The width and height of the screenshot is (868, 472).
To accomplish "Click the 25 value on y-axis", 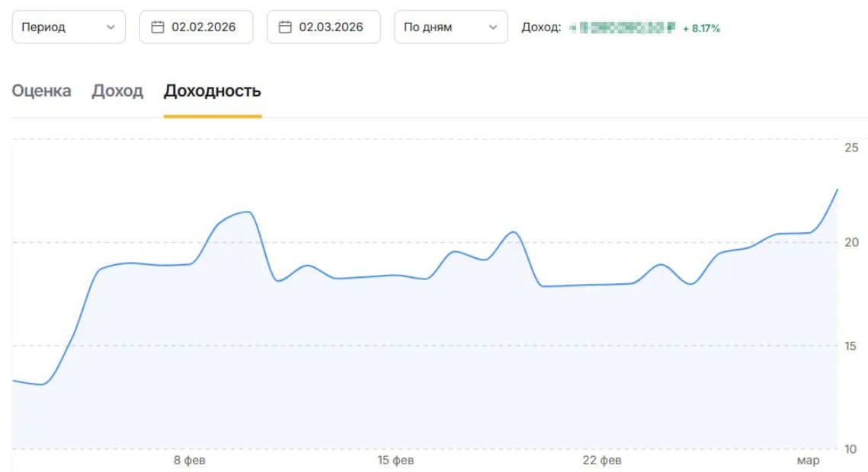I will click(x=851, y=147).
